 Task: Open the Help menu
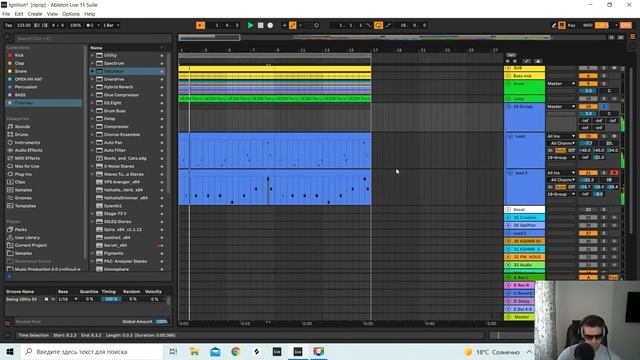coord(89,14)
